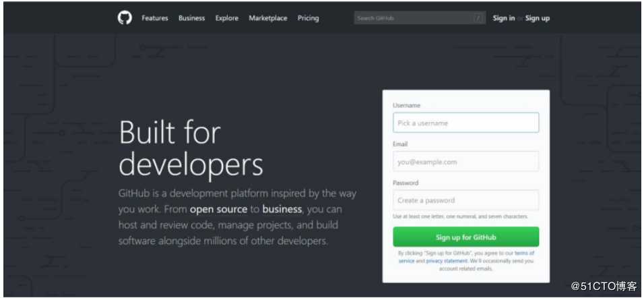This screenshot has width=644, height=298.
Task: Go to the Explore page
Action: pos(227,18)
